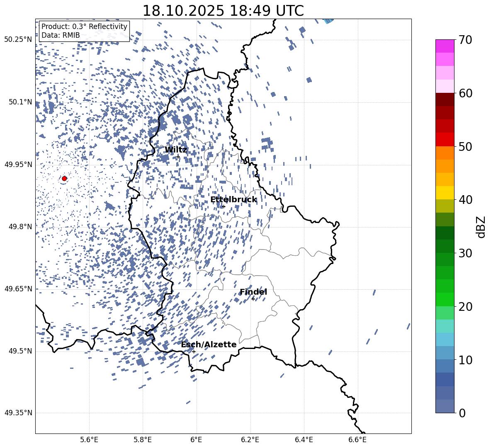491x448 pixels.
Task: Click the colorbar tick label 40
Action: tap(465, 200)
